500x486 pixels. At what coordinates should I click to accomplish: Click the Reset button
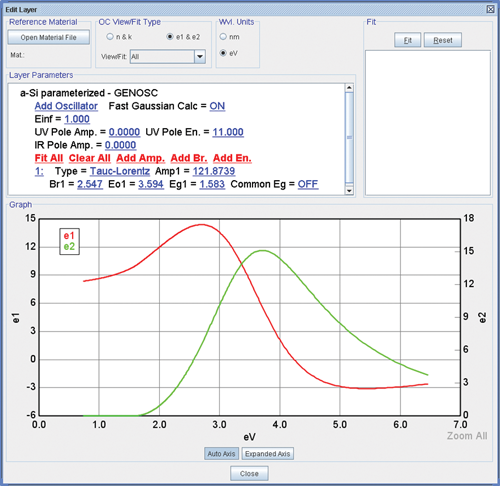point(443,40)
